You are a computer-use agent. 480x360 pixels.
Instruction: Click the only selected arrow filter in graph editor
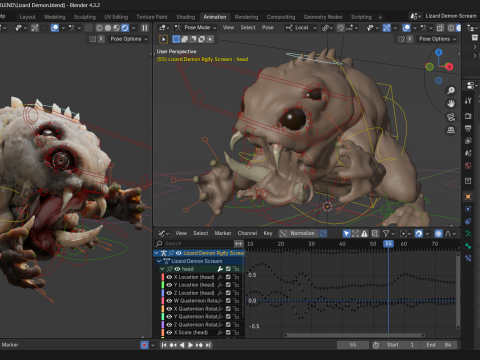click(x=346, y=233)
